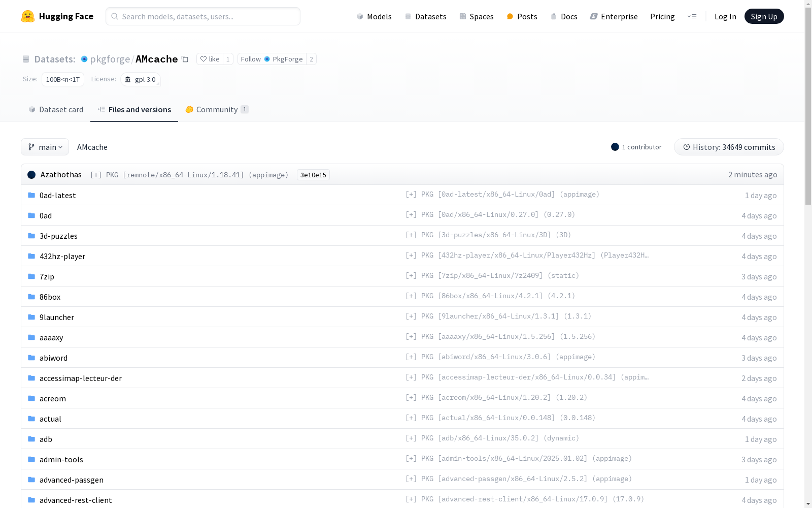The image size is (812, 508).
Task: Open the adb folder
Action: point(46,439)
